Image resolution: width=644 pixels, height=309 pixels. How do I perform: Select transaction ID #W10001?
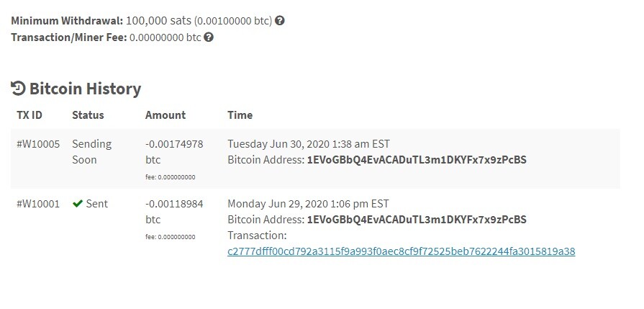point(38,204)
